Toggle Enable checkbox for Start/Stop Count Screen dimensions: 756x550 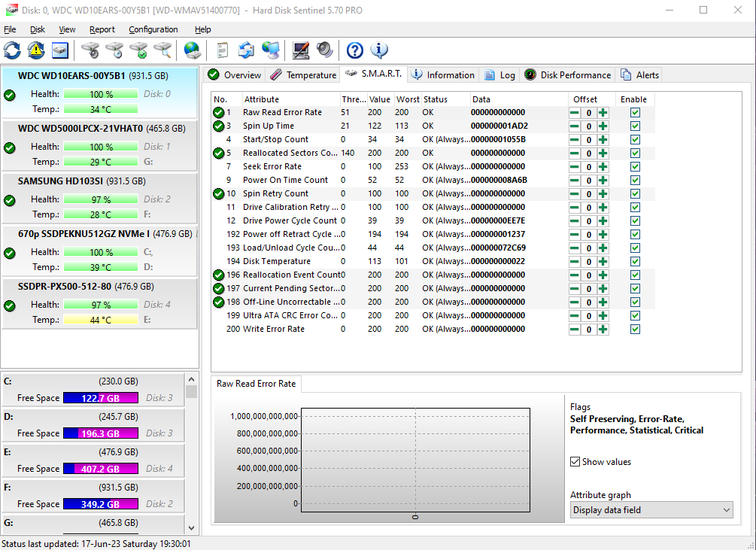click(635, 140)
